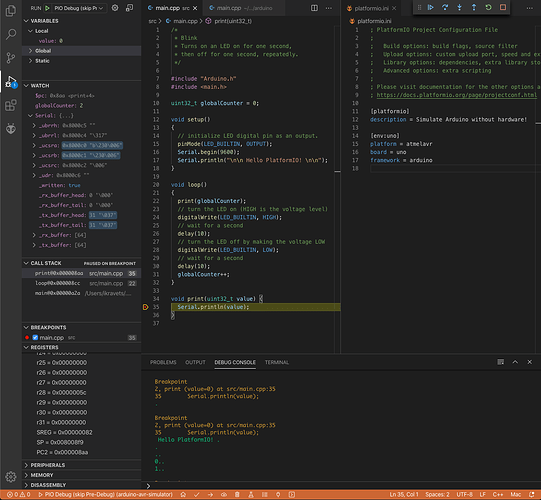Open the docs.platformio.org projectconf link
The height and width of the screenshot is (500, 541).
tap(456, 95)
